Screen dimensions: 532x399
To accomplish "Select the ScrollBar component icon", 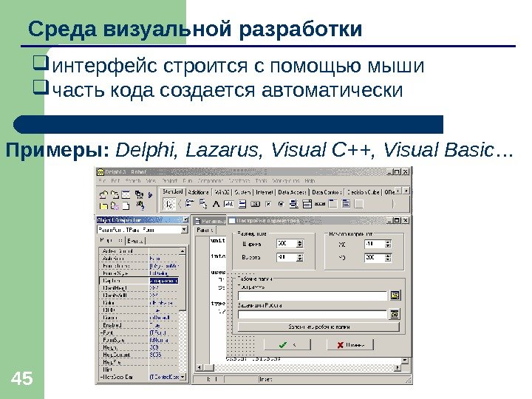I will tap(320, 204).
